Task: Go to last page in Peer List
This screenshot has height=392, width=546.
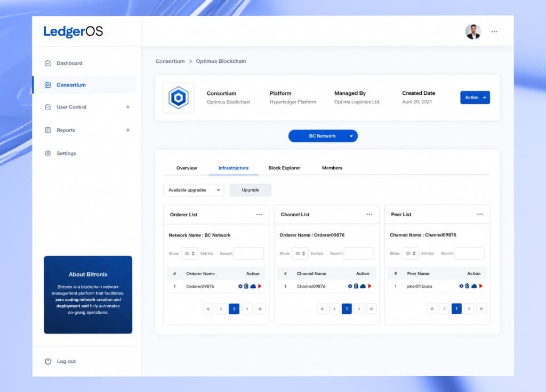Action: [x=481, y=308]
